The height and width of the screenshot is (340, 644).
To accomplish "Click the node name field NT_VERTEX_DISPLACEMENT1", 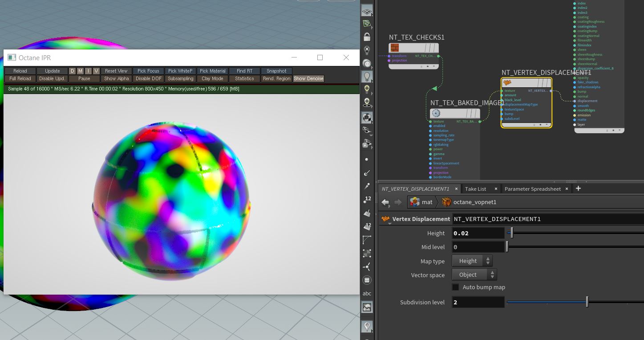I will pyautogui.click(x=548, y=219).
